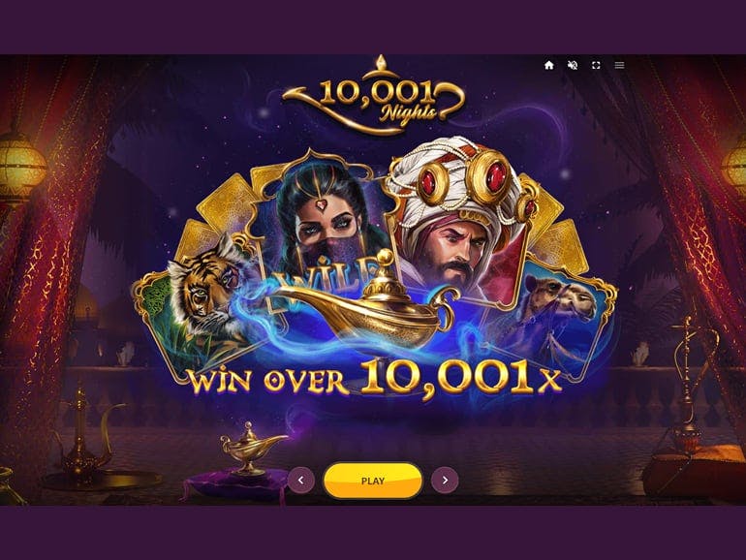The image size is (746, 560).
Task: Click the Nights script in logo
Action: coord(408,114)
